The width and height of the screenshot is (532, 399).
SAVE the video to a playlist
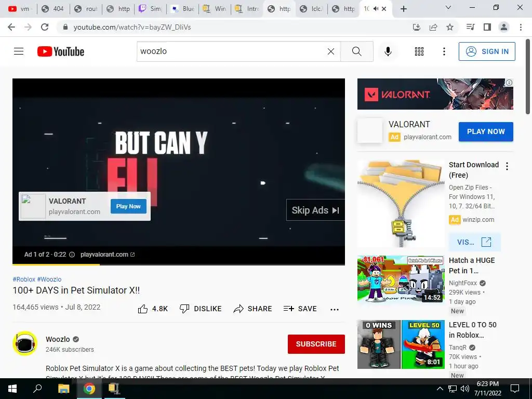point(300,309)
